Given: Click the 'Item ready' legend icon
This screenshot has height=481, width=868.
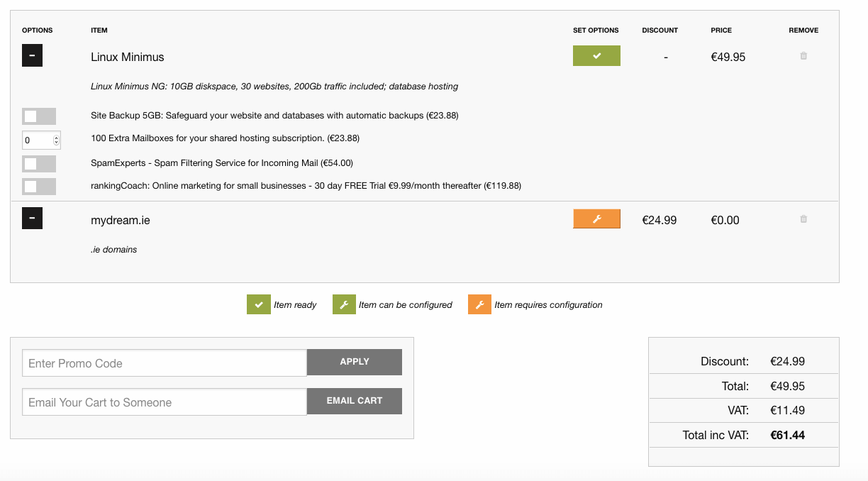Looking at the screenshot, I should pos(259,305).
